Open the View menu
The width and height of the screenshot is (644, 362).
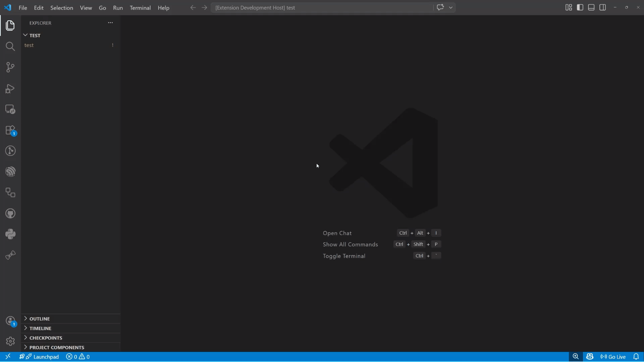86,8
